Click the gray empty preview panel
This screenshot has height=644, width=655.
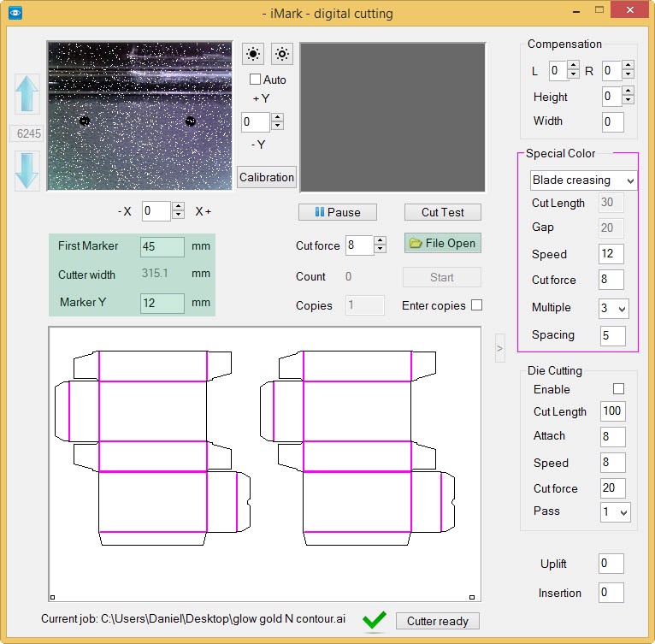click(392, 117)
